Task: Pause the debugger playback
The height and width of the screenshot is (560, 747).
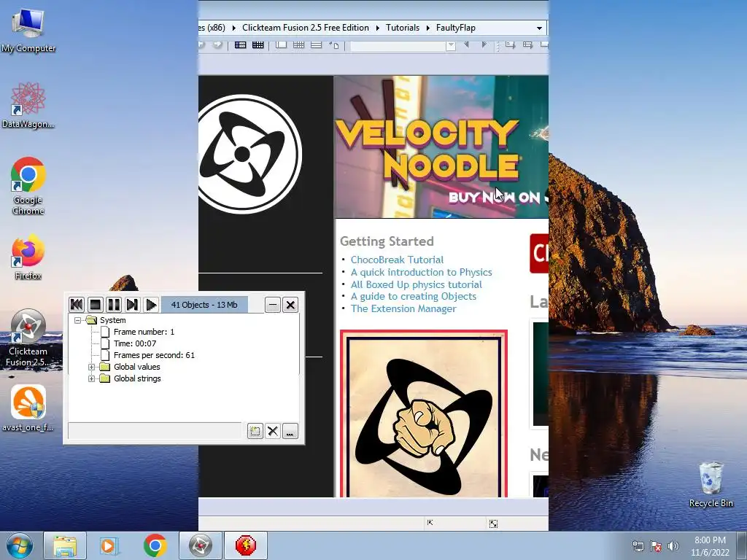Action: (113, 305)
